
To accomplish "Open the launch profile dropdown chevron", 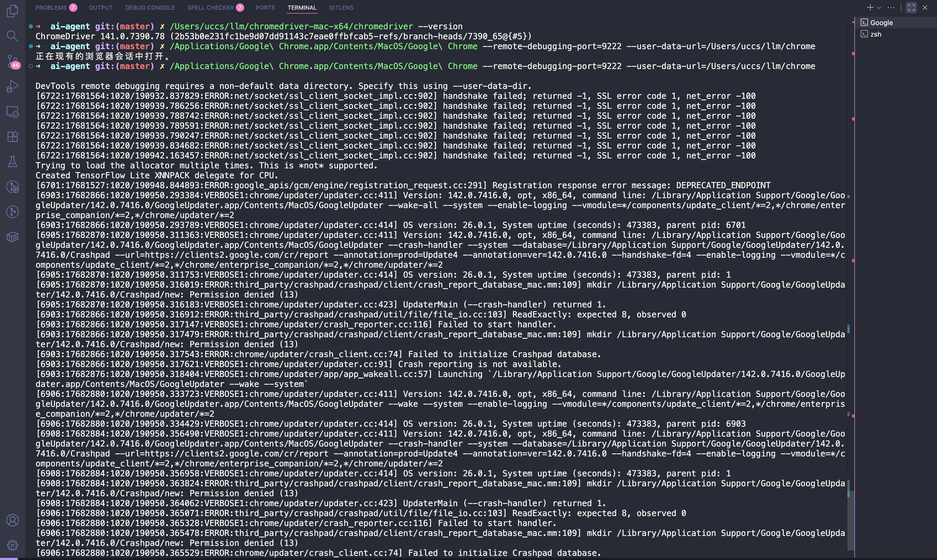I will click(879, 8).
